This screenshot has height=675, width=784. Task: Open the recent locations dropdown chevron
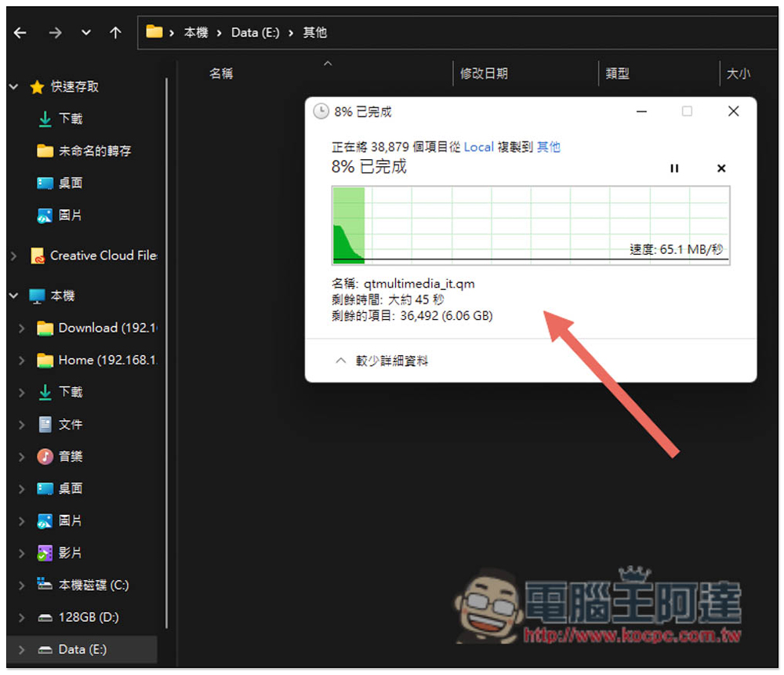pyautogui.click(x=86, y=33)
